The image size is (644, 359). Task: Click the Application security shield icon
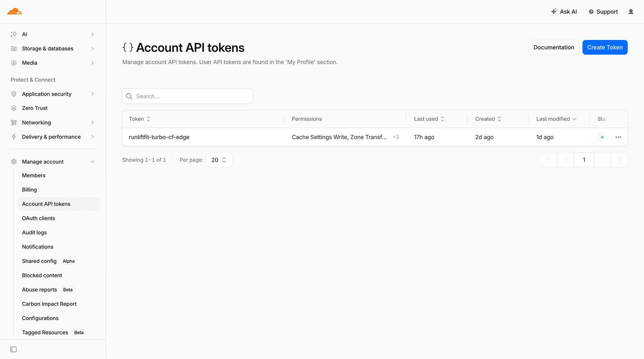tap(14, 94)
